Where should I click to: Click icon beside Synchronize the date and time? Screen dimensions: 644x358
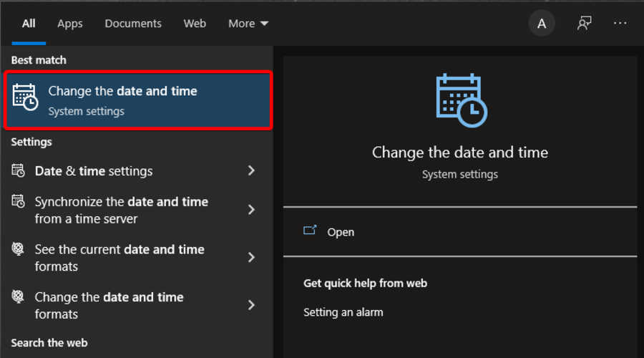click(x=18, y=201)
